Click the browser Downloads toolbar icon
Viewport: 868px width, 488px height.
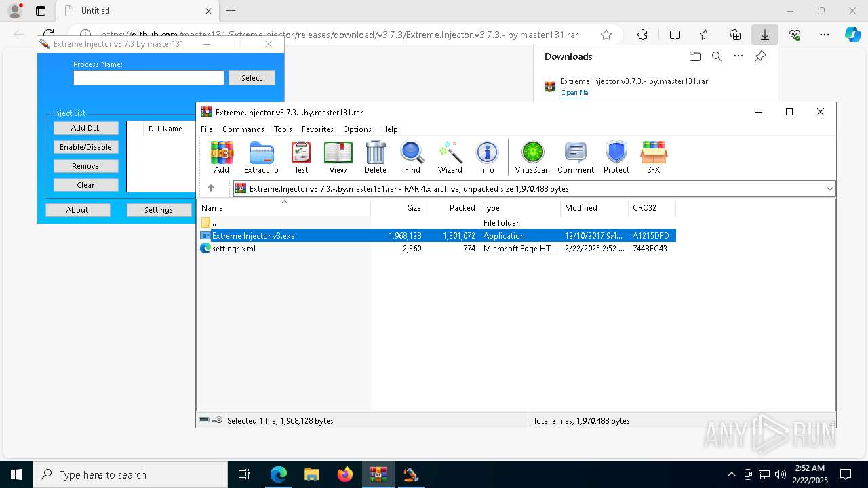764,35
